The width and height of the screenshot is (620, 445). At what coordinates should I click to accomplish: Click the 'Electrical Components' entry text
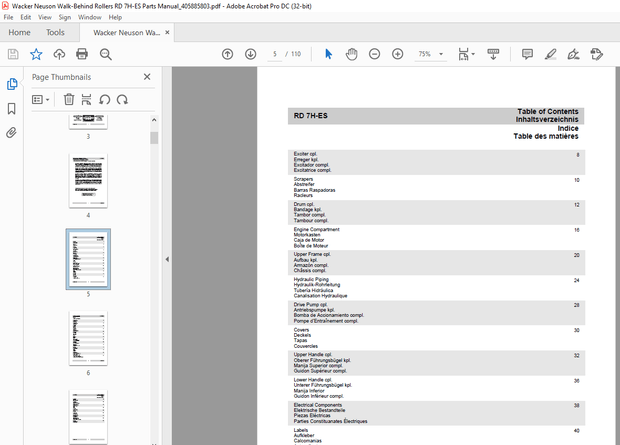click(x=318, y=405)
